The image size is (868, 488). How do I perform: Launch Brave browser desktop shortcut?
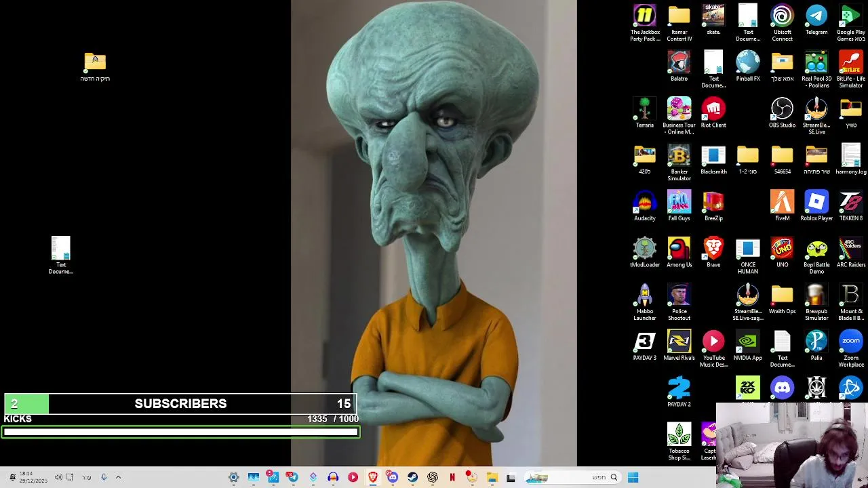pos(713,253)
